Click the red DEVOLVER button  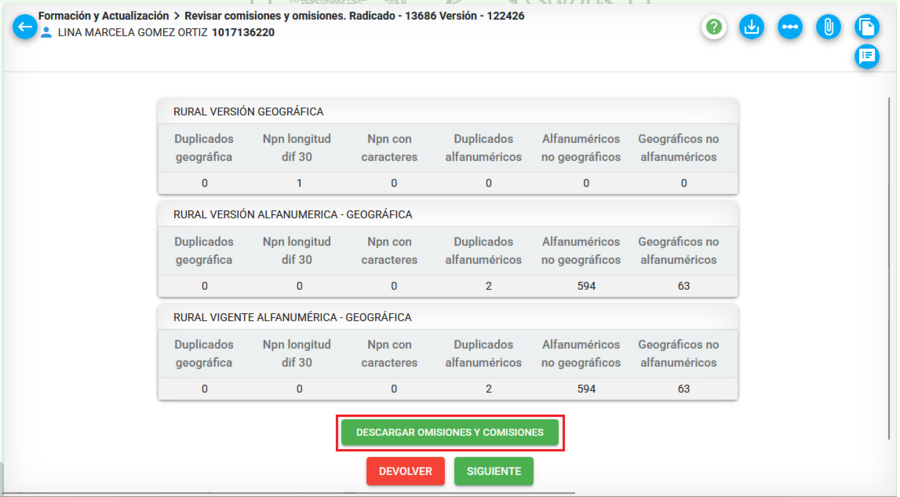point(405,471)
